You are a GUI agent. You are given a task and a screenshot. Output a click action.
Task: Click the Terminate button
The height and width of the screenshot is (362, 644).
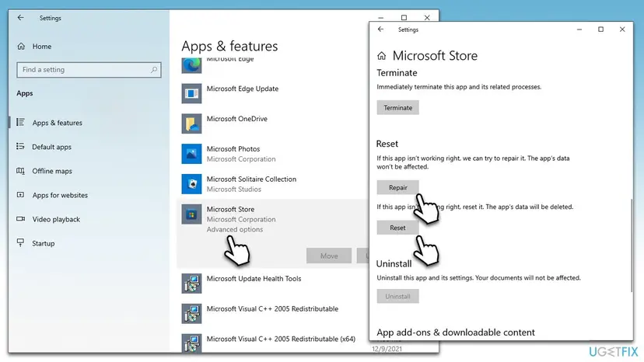397,107
